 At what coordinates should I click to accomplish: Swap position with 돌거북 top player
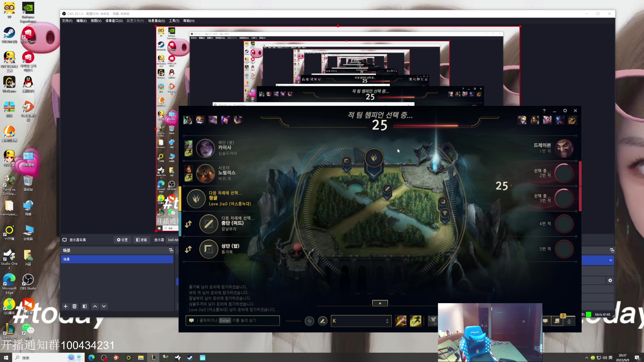pyautogui.click(x=188, y=249)
